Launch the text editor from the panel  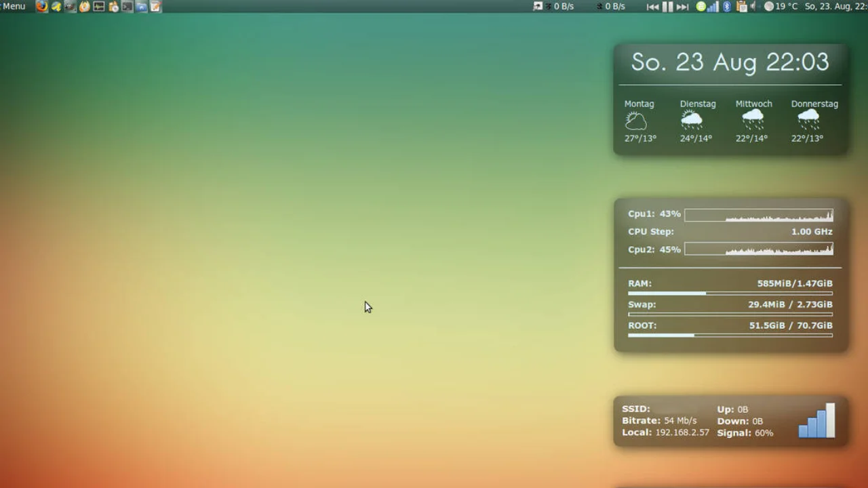coord(155,7)
